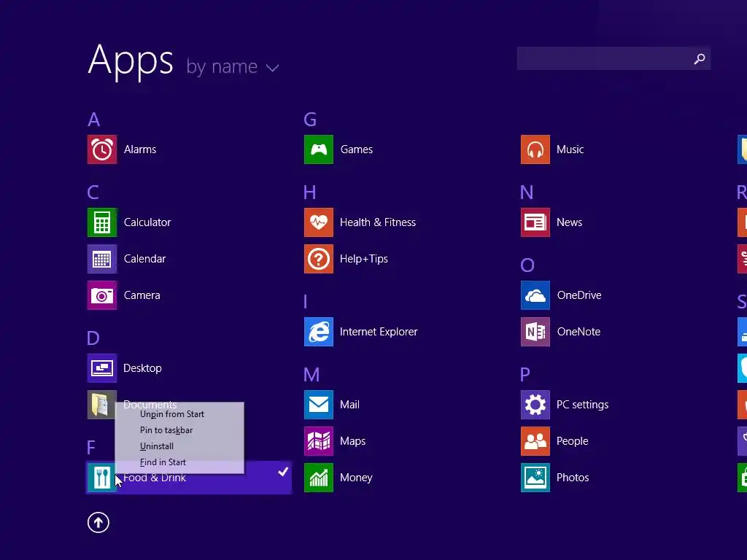Image resolution: width=747 pixels, height=560 pixels.
Task: Click the 'People' app name
Action: pyautogui.click(x=572, y=441)
